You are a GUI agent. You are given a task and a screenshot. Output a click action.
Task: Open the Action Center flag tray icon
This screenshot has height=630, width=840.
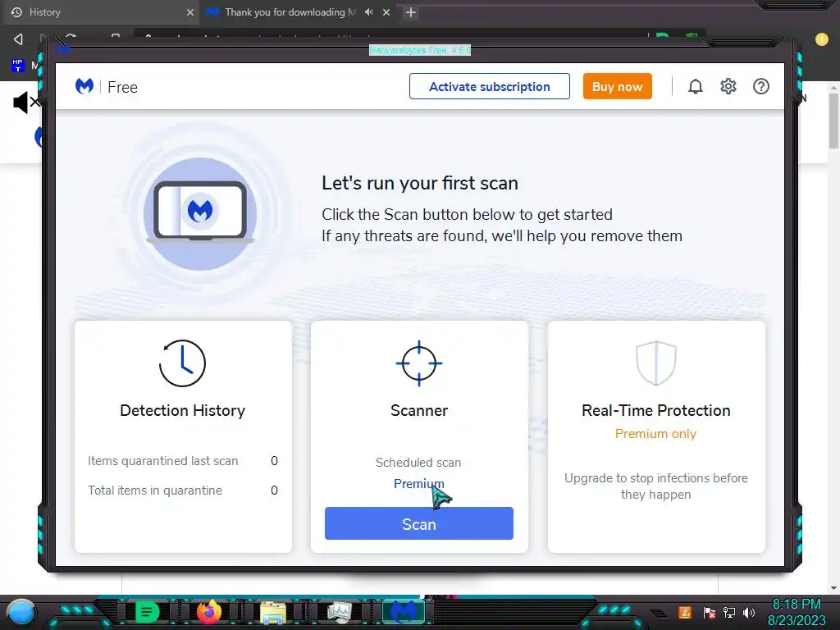710,612
